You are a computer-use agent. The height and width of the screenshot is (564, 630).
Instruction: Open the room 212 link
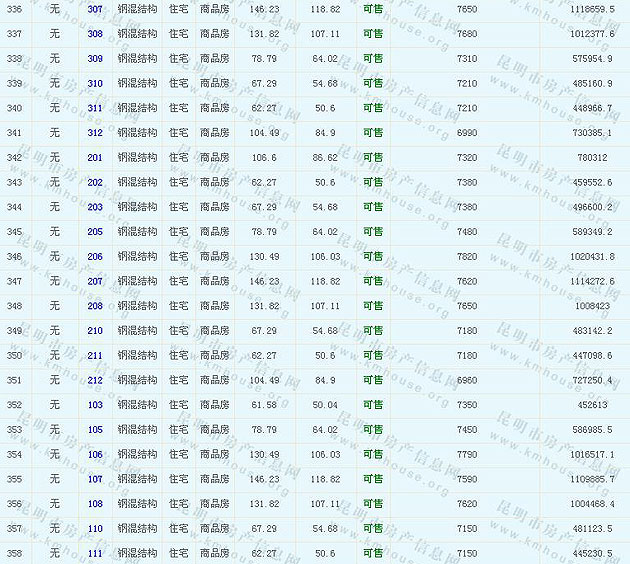(95, 380)
